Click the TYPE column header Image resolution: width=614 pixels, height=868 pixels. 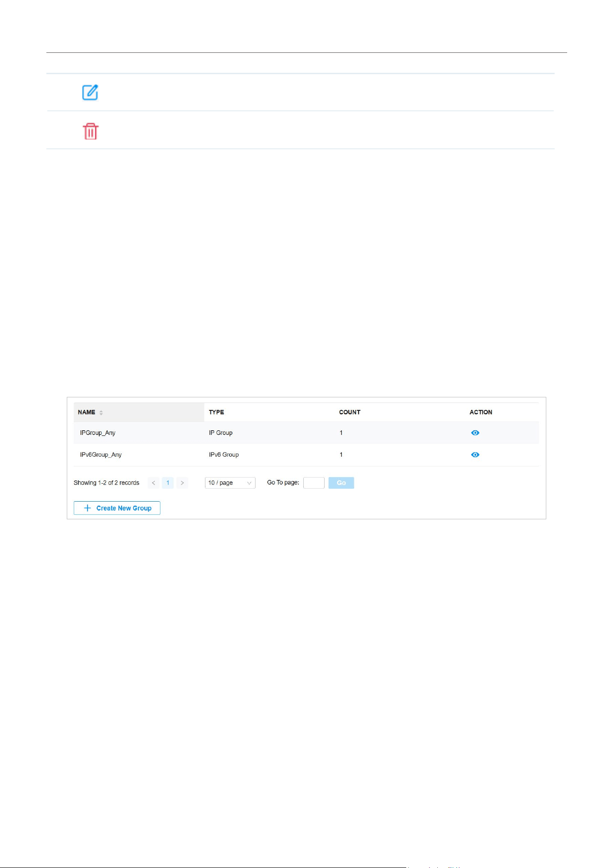point(216,412)
